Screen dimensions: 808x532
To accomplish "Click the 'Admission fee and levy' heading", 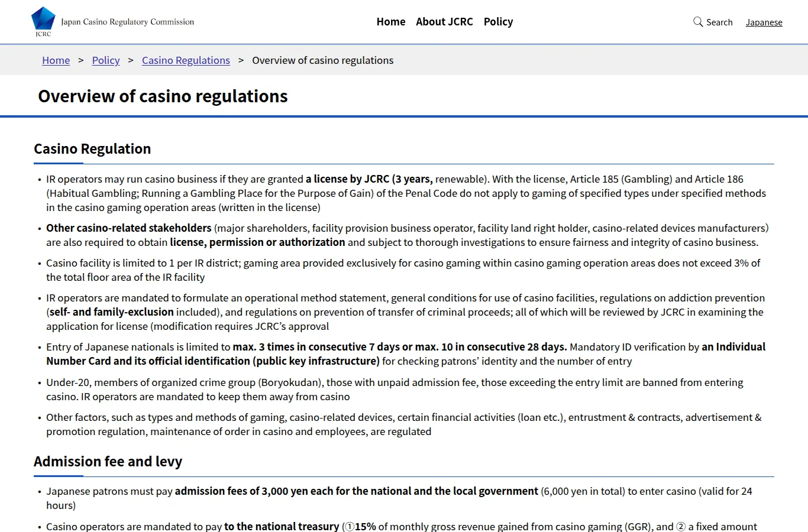I will [108, 462].
